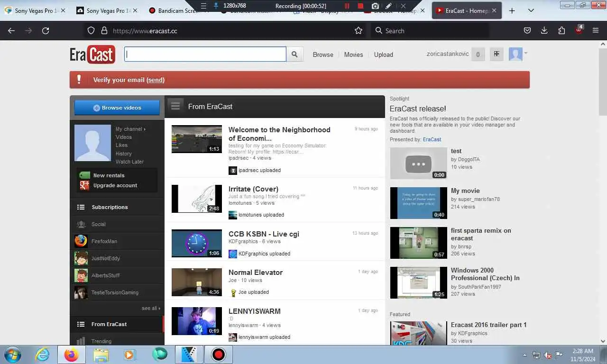The image size is (607, 364).
Task: Click the Trending bar chart icon
Action: coord(81,341)
